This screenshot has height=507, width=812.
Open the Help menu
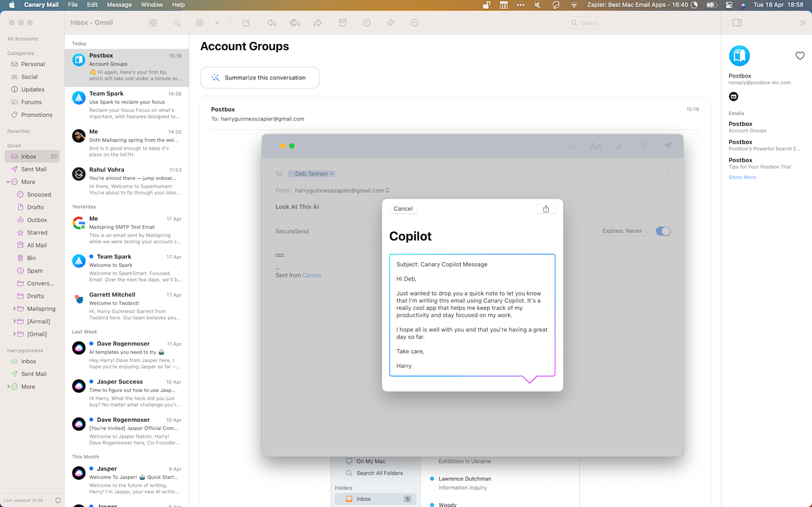(178, 5)
